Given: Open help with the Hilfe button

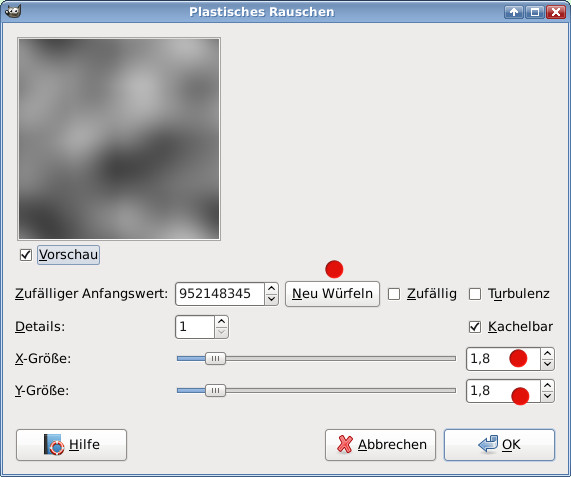Looking at the screenshot, I should pyautogui.click(x=71, y=445).
